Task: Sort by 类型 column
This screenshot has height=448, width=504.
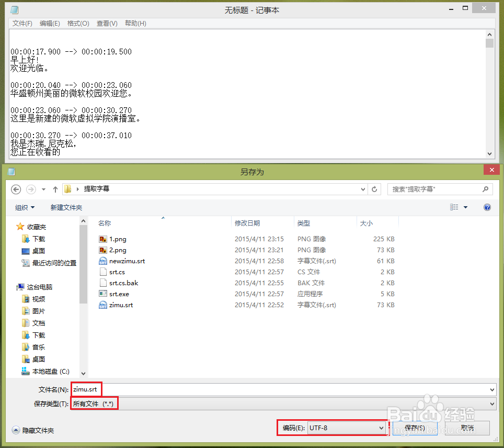Action: tap(304, 223)
